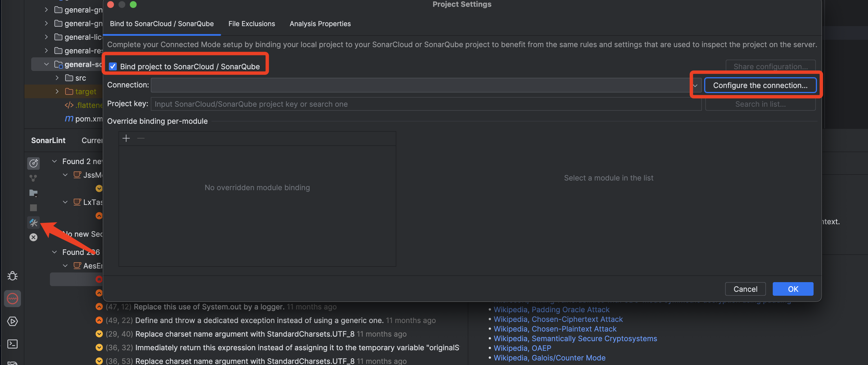Open Wikipedia, Chosen-Plaintext Attack link
This screenshot has height=365, width=868.
pyautogui.click(x=555, y=329)
